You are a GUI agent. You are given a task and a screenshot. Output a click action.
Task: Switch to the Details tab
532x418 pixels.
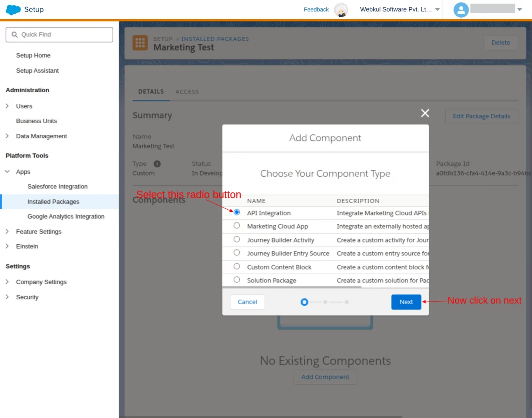[151, 92]
